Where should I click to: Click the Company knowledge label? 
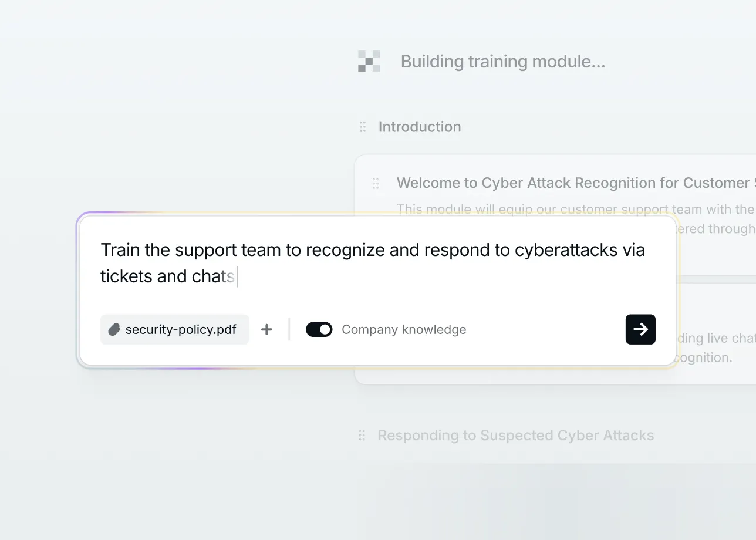(404, 329)
